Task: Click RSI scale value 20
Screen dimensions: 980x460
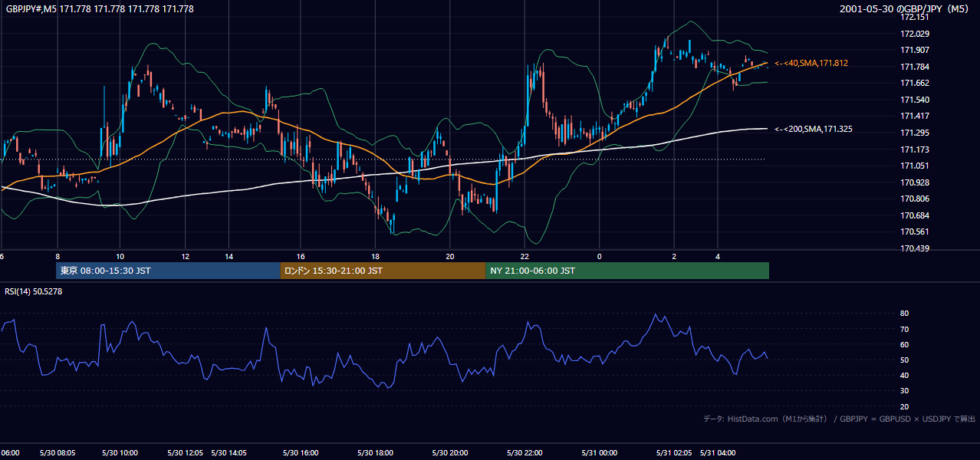Action: pos(905,406)
